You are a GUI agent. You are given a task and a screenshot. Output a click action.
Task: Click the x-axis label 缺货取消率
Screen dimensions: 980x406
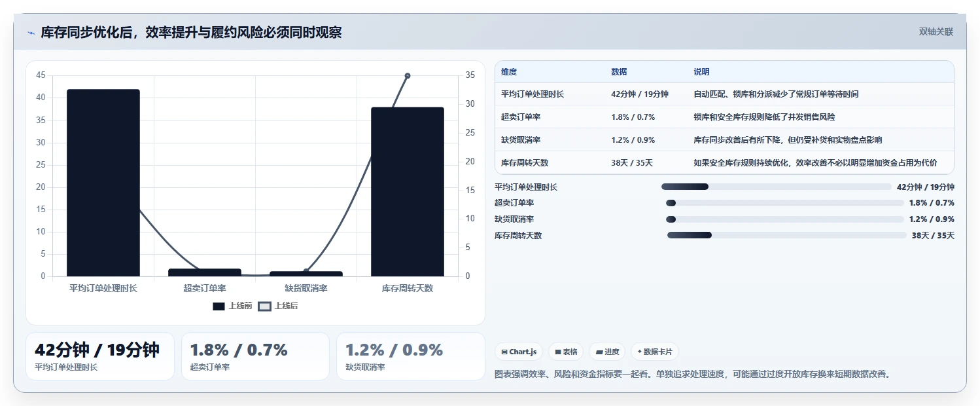[306, 288]
